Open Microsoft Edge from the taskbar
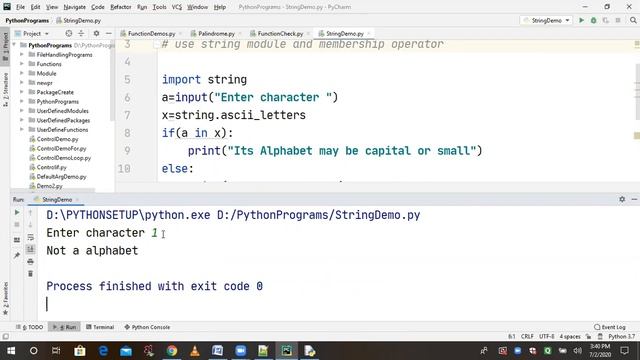Screen dimensions: 640x360 (103, 351)
